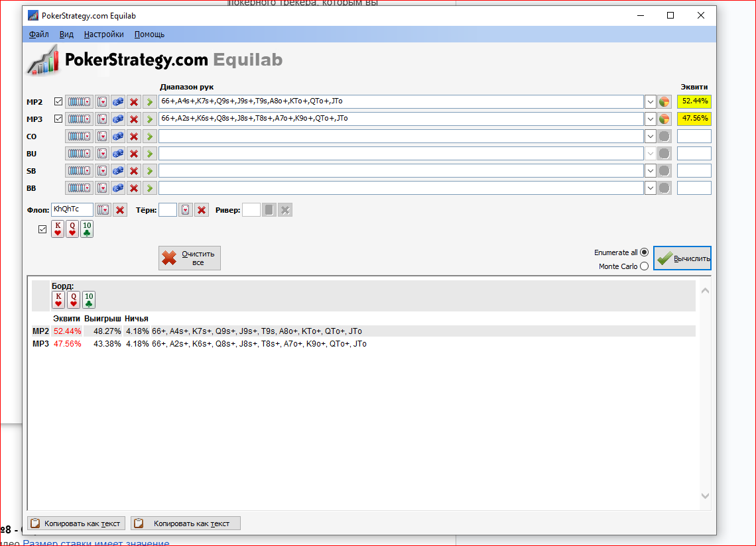The height and width of the screenshot is (546, 756).
Task: Click first Копировать как текст button
Action: tap(77, 523)
